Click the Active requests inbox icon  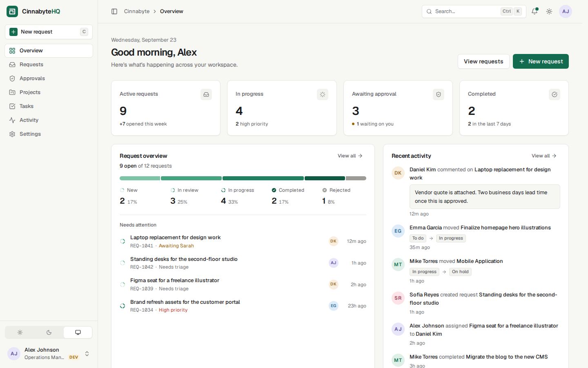click(x=206, y=94)
